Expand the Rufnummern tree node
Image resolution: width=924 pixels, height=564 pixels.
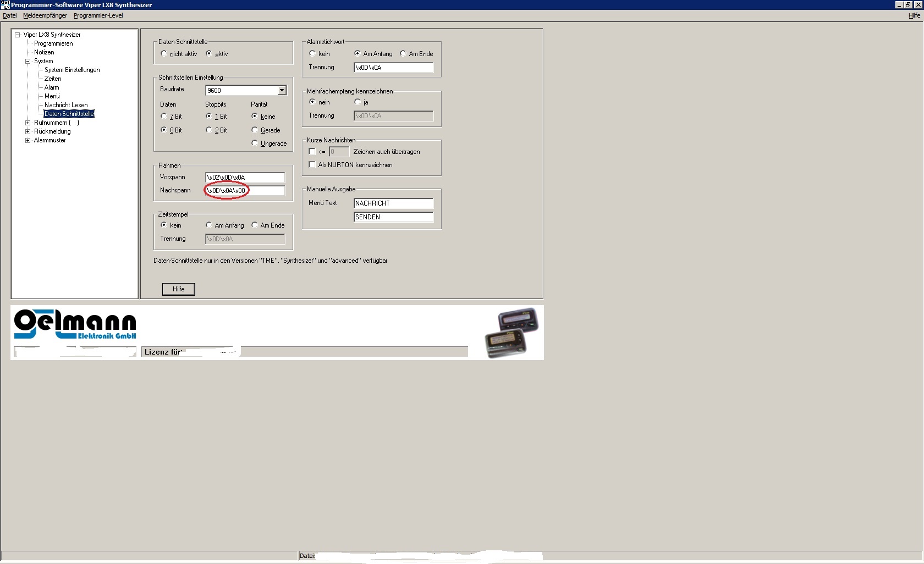pos(28,123)
